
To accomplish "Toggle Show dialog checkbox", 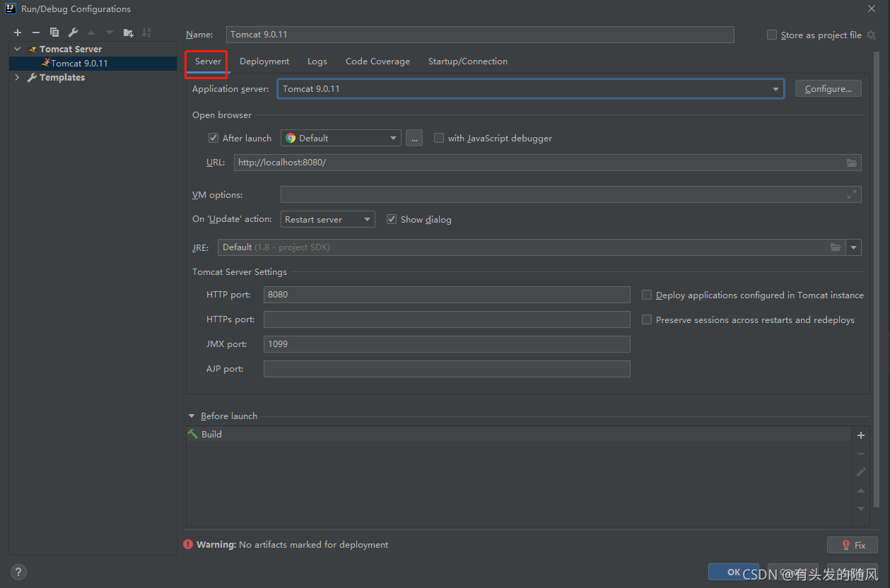I will pos(392,219).
